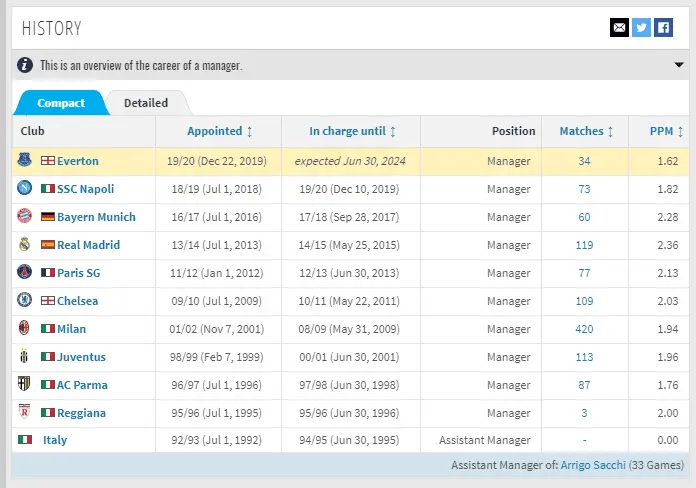Expand the manager career info dropdown arrow
Screen dimensions: 696x488
coord(679,66)
